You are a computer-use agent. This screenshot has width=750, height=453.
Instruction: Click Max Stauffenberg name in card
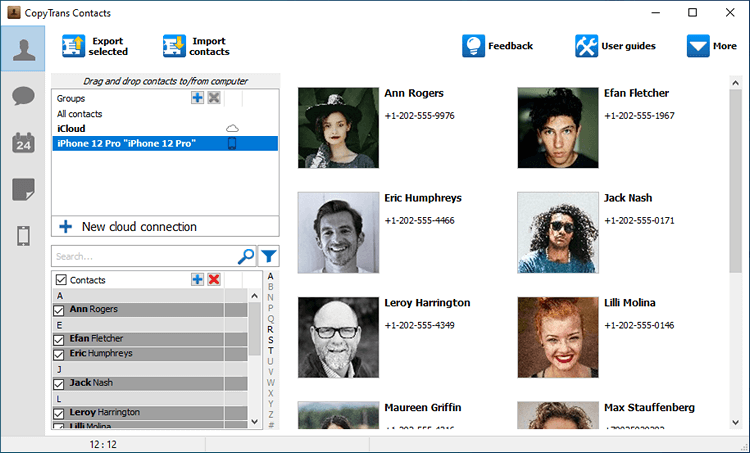pyautogui.click(x=649, y=408)
